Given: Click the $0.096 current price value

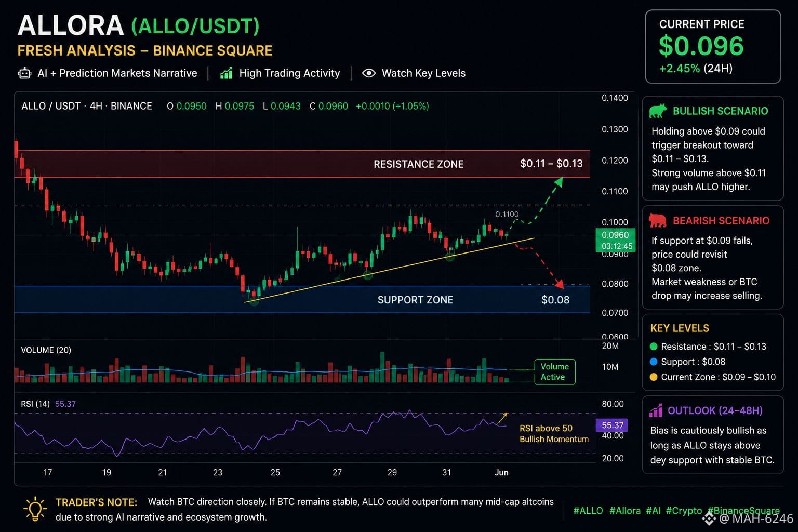Looking at the screenshot, I should 701,46.
